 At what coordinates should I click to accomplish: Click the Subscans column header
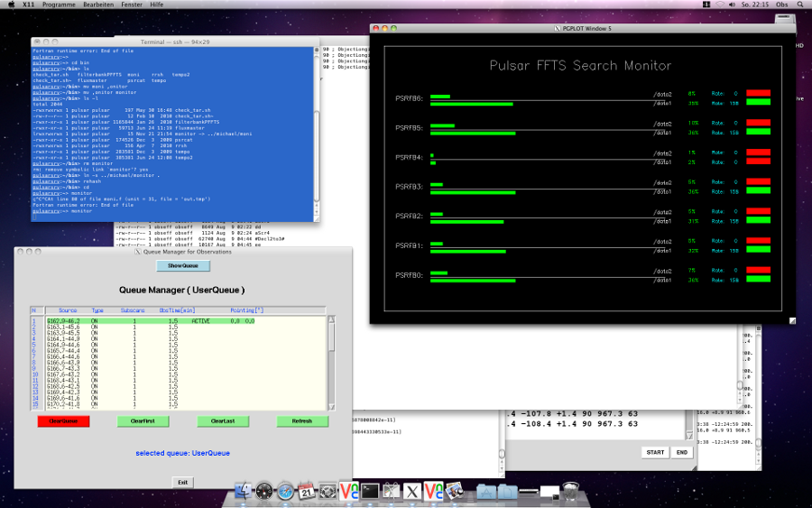(x=133, y=310)
